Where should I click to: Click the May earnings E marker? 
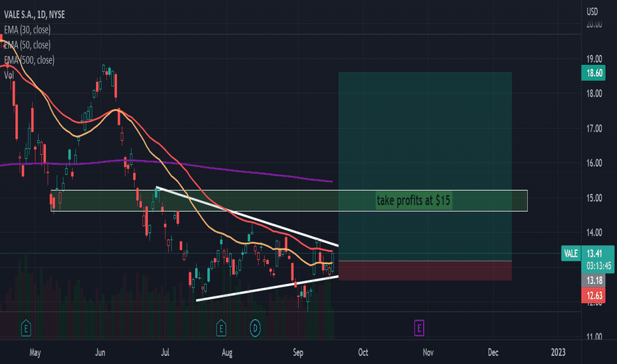pos(26,328)
